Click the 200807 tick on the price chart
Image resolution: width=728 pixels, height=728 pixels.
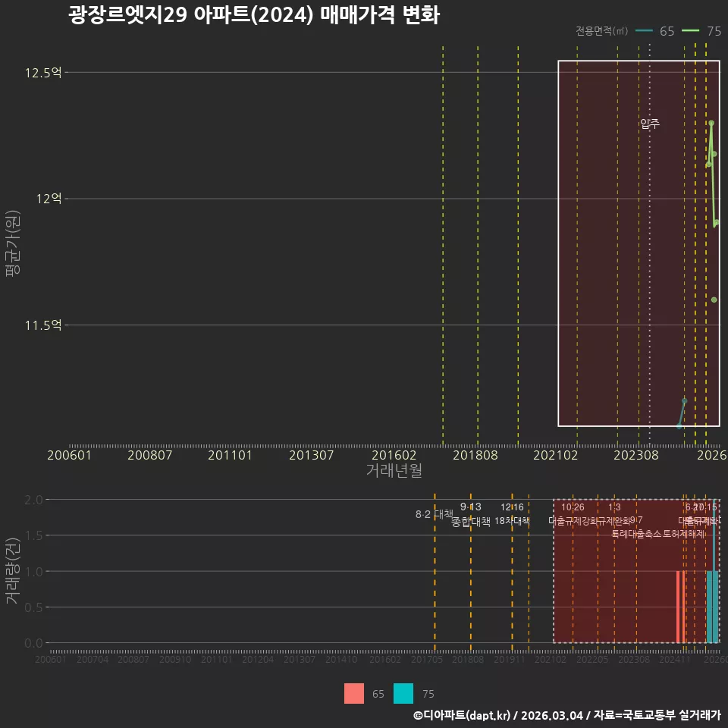149,455
